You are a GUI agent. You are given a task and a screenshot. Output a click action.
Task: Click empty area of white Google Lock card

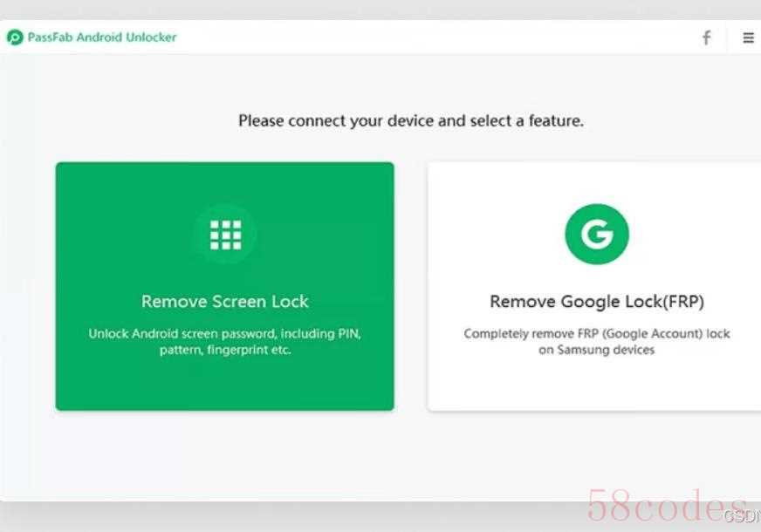[x=596, y=385]
